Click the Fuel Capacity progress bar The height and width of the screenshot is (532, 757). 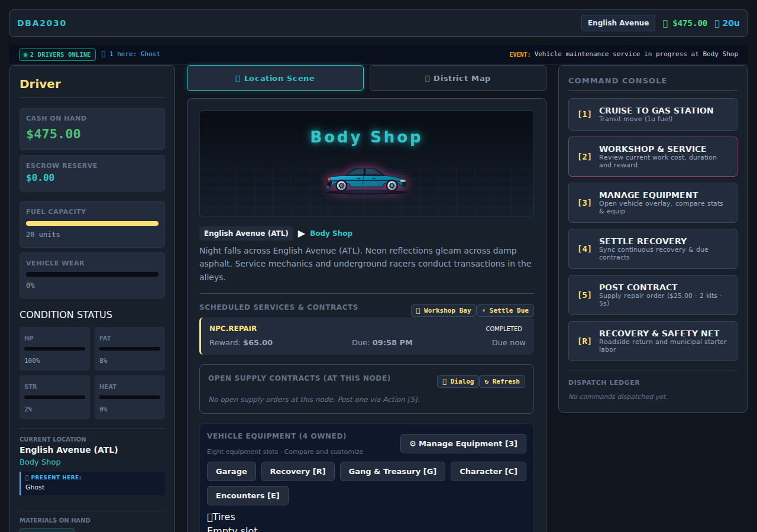(92, 223)
